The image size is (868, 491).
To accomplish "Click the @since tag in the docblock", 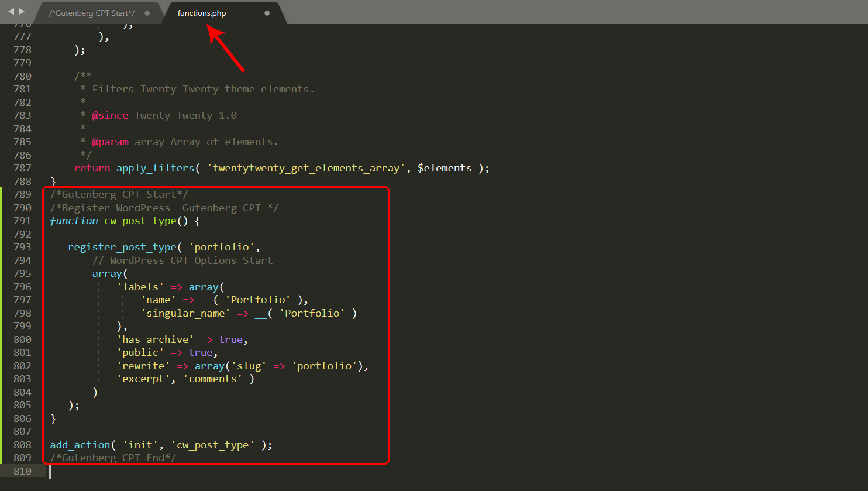I will (x=110, y=115).
